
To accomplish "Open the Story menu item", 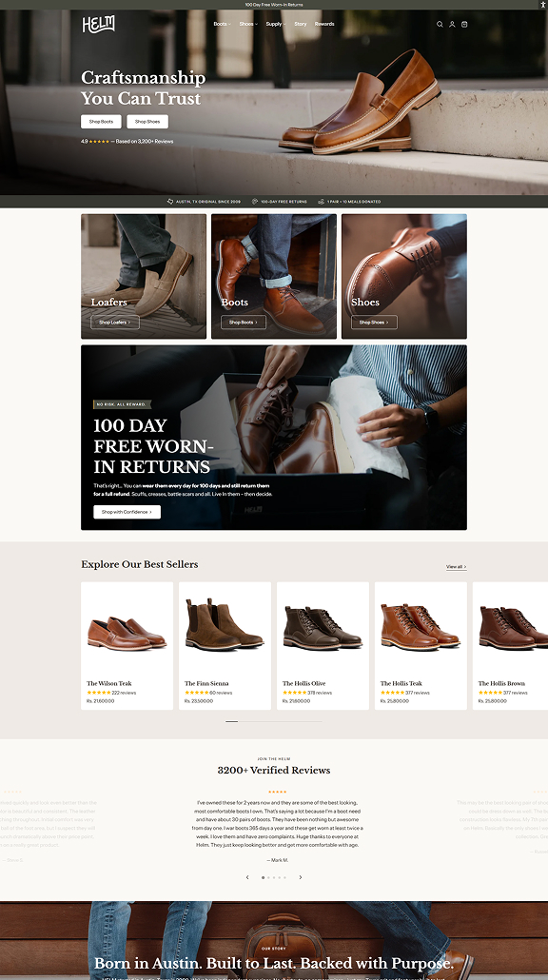I will click(300, 24).
